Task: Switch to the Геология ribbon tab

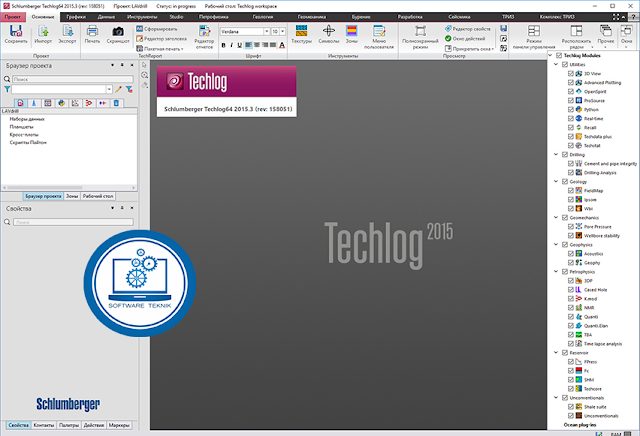Action: [263, 17]
